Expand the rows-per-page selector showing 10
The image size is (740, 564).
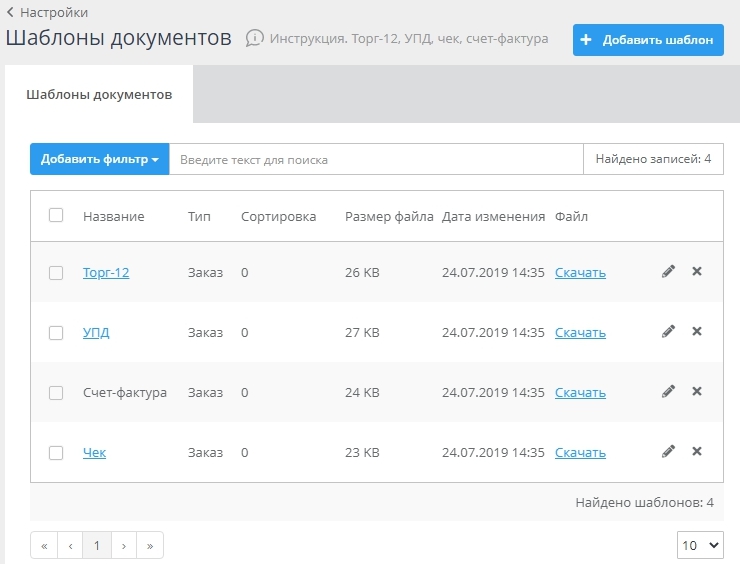[x=700, y=545]
